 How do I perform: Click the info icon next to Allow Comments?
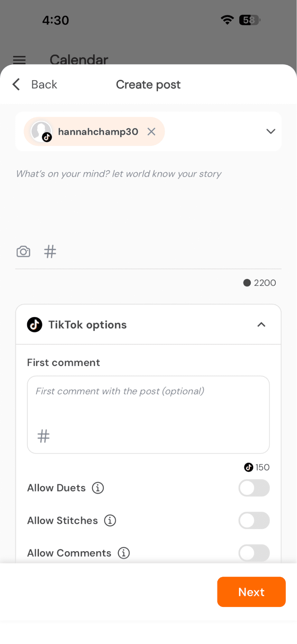(123, 553)
